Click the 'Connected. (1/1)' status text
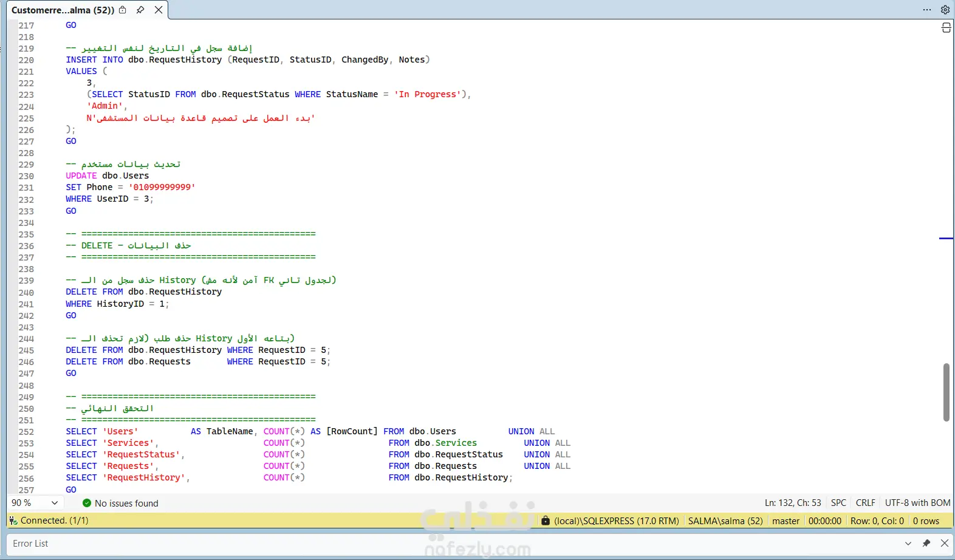Screen dimensions: 955x560 pos(55,521)
